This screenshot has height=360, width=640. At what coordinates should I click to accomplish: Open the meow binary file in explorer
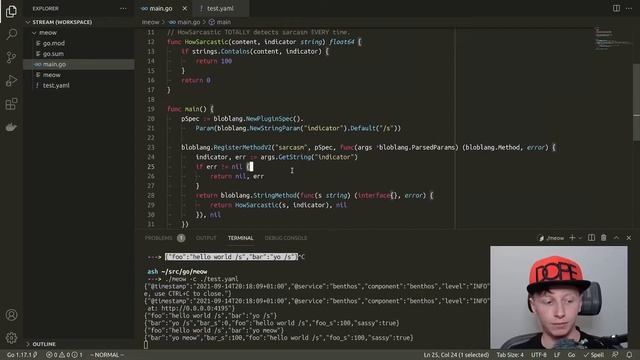click(51, 75)
